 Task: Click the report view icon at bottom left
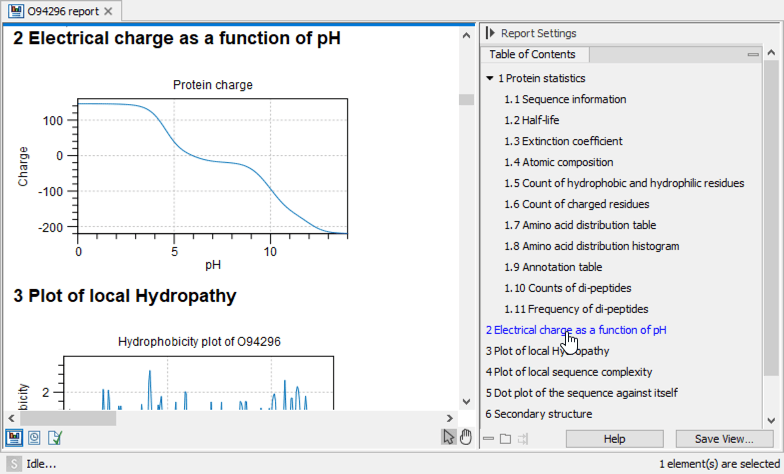(15, 437)
